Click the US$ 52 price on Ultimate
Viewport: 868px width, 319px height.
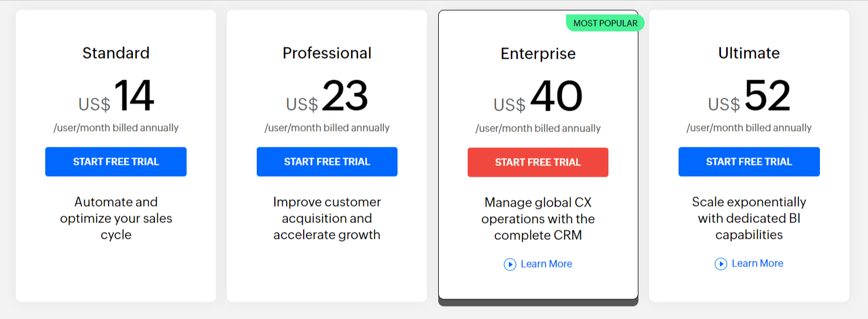coord(749,96)
